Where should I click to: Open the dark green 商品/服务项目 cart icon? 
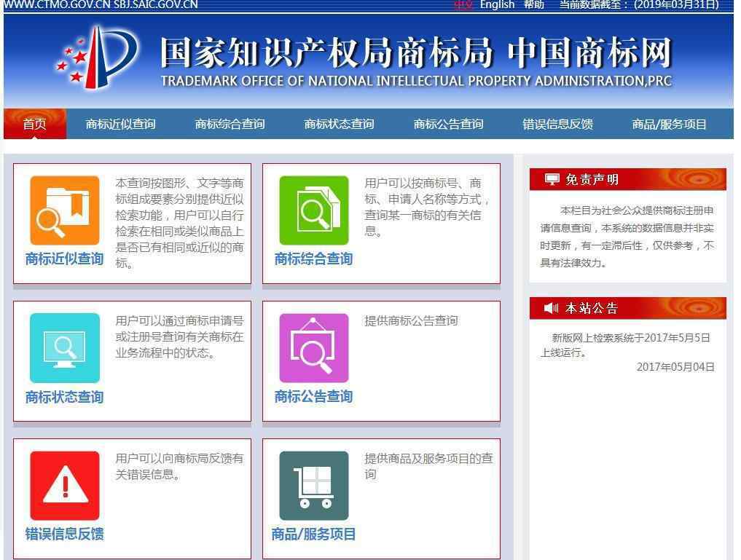pyautogui.click(x=314, y=486)
